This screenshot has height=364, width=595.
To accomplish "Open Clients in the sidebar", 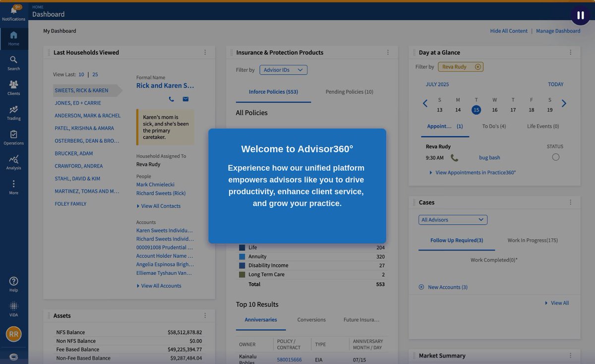I will (13, 88).
